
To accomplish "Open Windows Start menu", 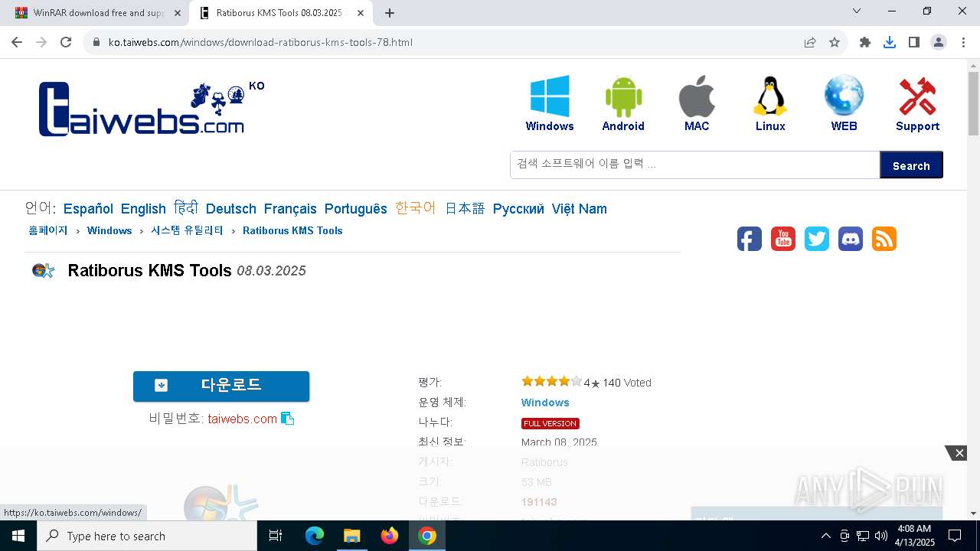I will pos(18,536).
